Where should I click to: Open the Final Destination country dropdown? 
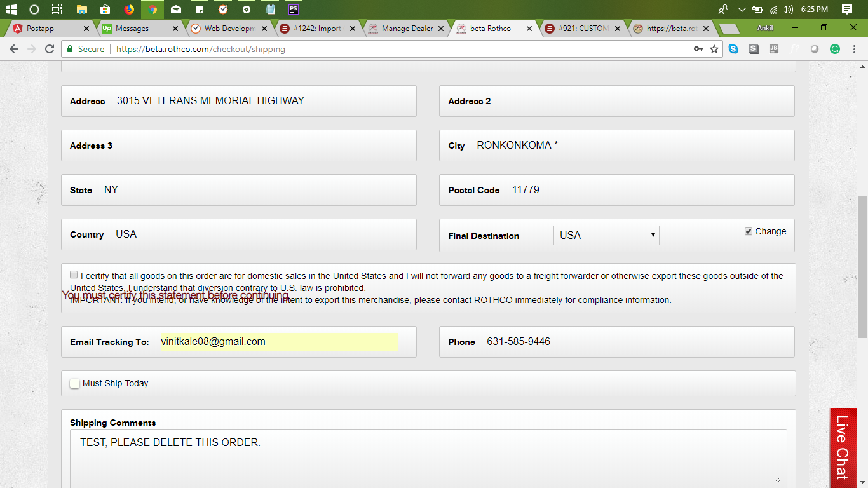point(606,235)
